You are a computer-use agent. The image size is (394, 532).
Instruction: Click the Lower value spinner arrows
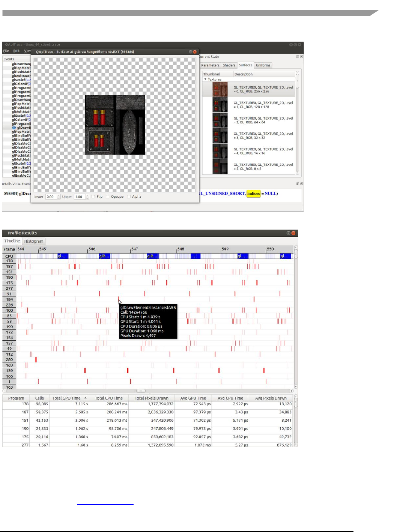59,197
